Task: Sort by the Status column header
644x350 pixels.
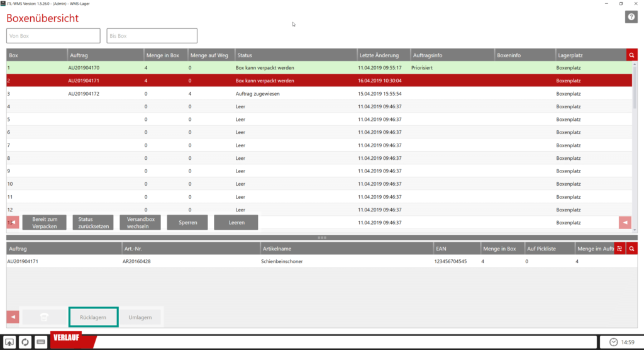Action: (294, 55)
